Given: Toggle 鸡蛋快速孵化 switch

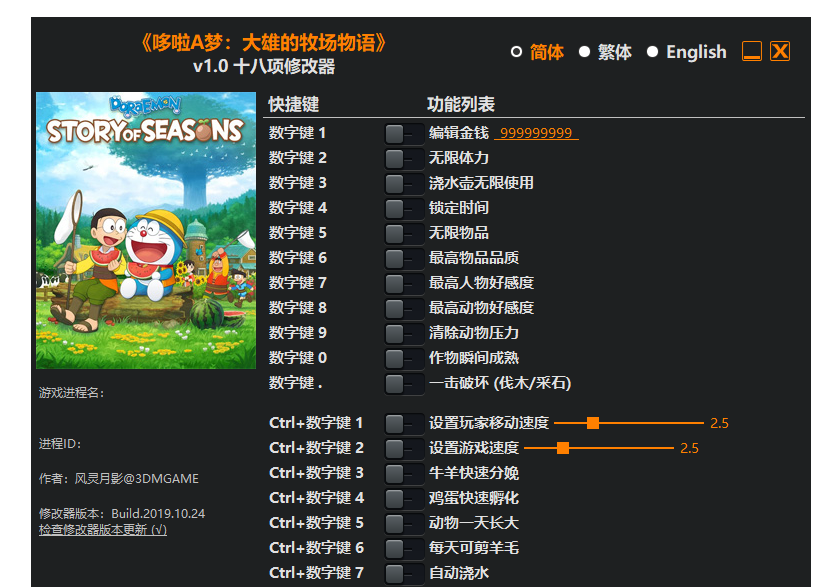Looking at the screenshot, I should pyautogui.click(x=404, y=499).
